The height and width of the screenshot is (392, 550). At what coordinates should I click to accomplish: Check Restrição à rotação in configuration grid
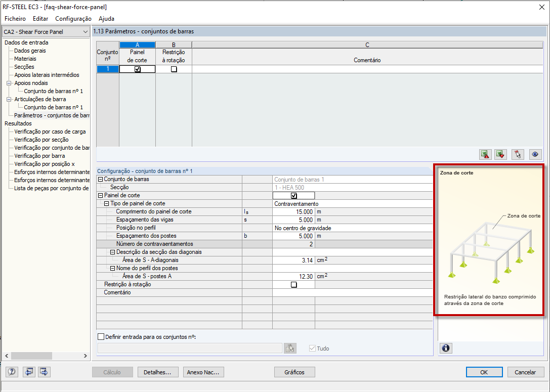click(x=294, y=285)
